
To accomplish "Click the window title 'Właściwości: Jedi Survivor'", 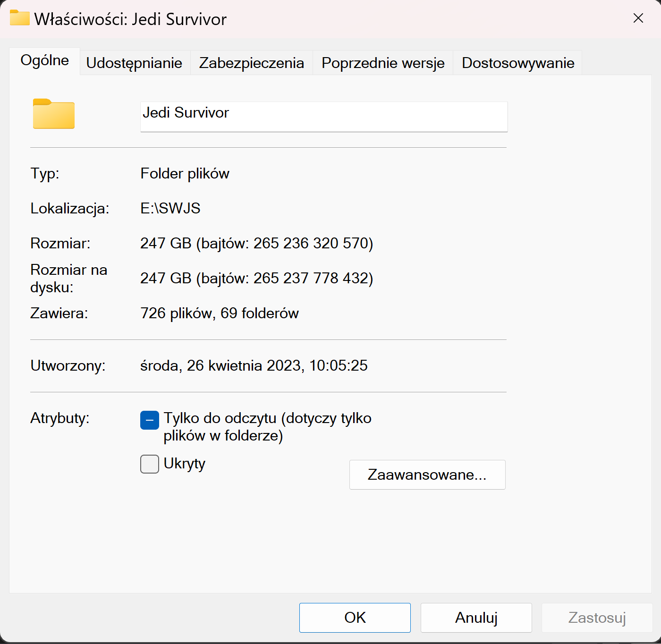I will coord(130,19).
